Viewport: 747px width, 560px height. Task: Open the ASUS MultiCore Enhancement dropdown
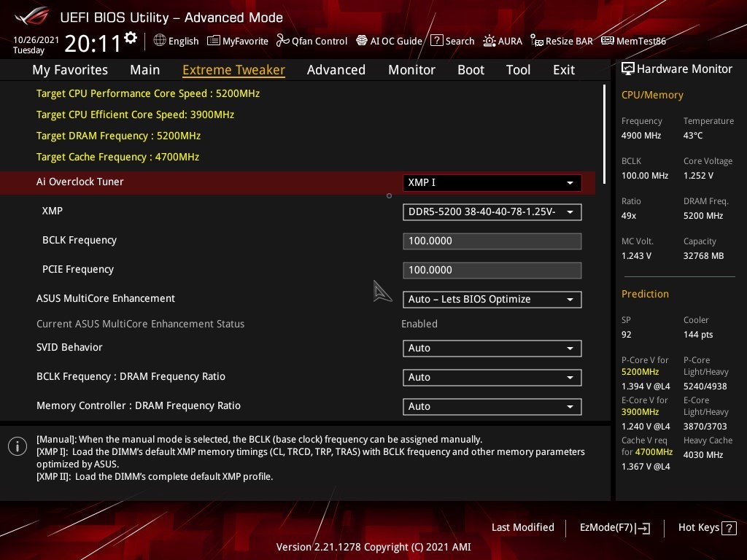tap(492, 300)
